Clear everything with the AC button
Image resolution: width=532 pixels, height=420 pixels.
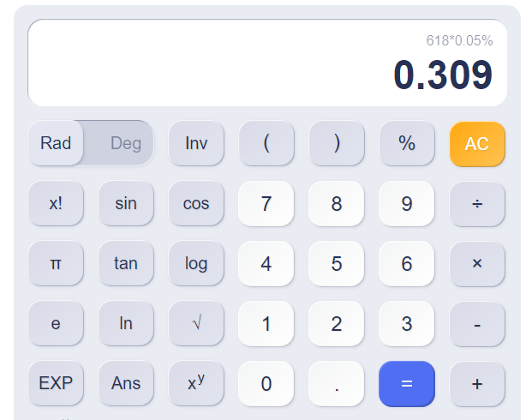tap(477, 144)
